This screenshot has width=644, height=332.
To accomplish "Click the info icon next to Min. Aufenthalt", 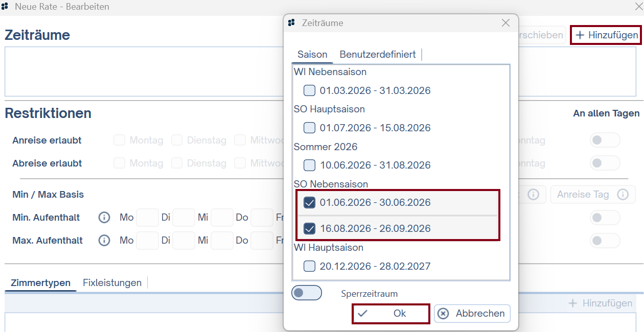I will coord(104,218).
